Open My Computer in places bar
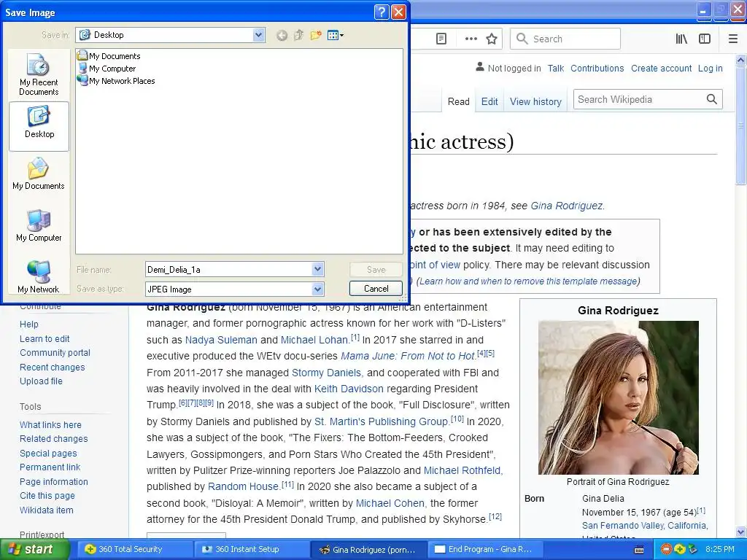Viewport: 747px width, 560px height. point(39,226)
